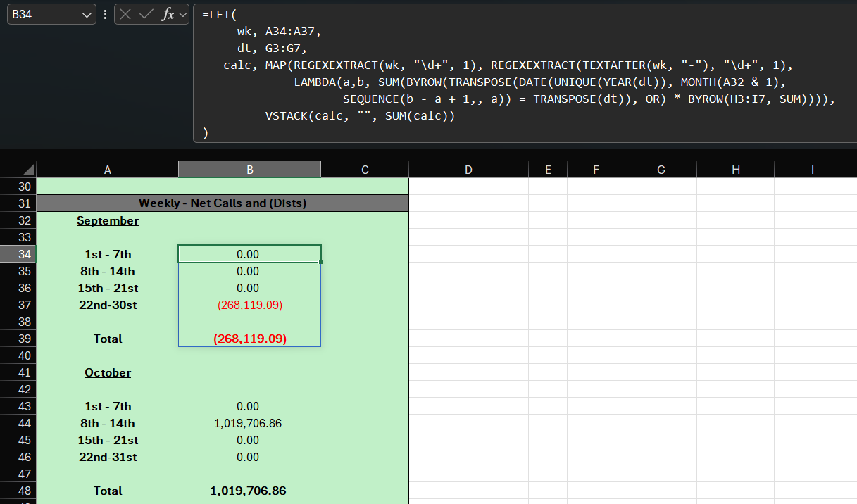Select the 'September' heading cell

pos(108,220)
